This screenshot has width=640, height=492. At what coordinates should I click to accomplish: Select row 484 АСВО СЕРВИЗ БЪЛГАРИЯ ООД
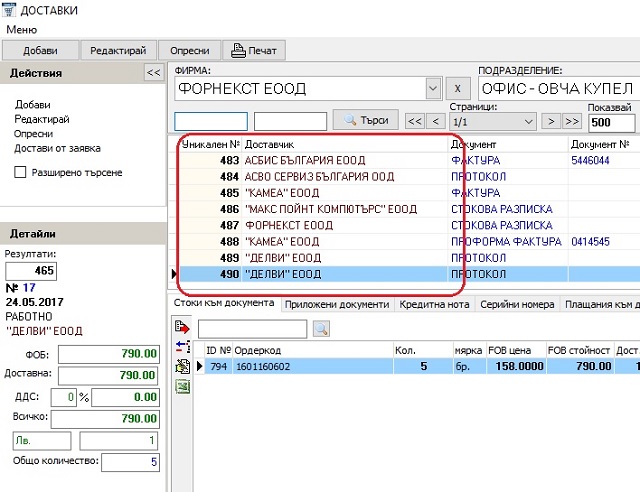410,177
